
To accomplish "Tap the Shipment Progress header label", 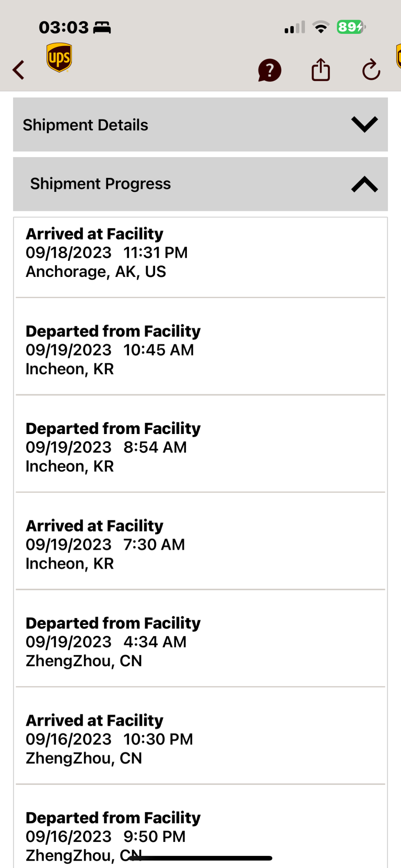I will tap(100, 184).
